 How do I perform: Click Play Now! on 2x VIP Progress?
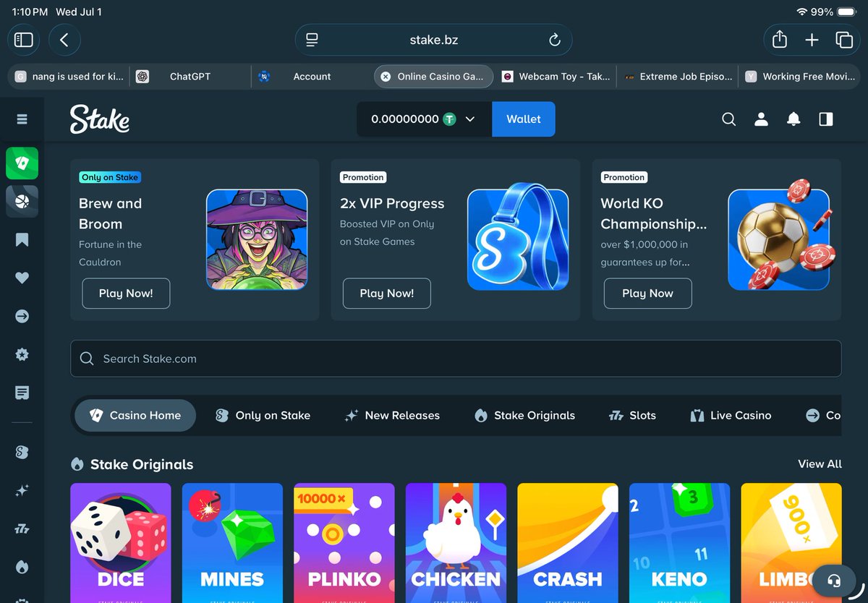pyautogui.click(x=387, y=293)
